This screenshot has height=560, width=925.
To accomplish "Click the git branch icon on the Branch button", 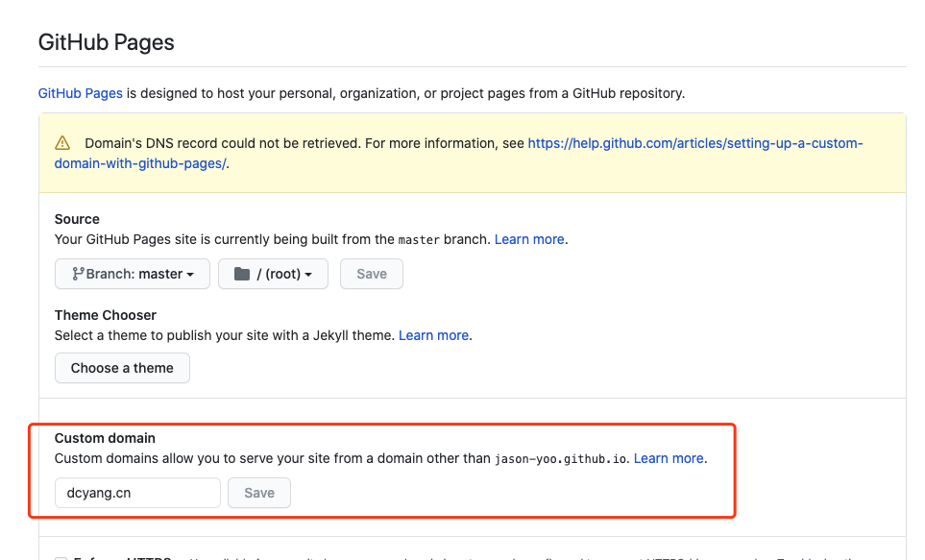I will tap(78, 274).
